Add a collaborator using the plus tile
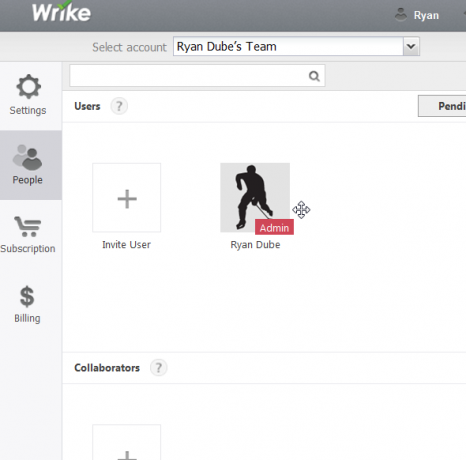 pos(127,442)
